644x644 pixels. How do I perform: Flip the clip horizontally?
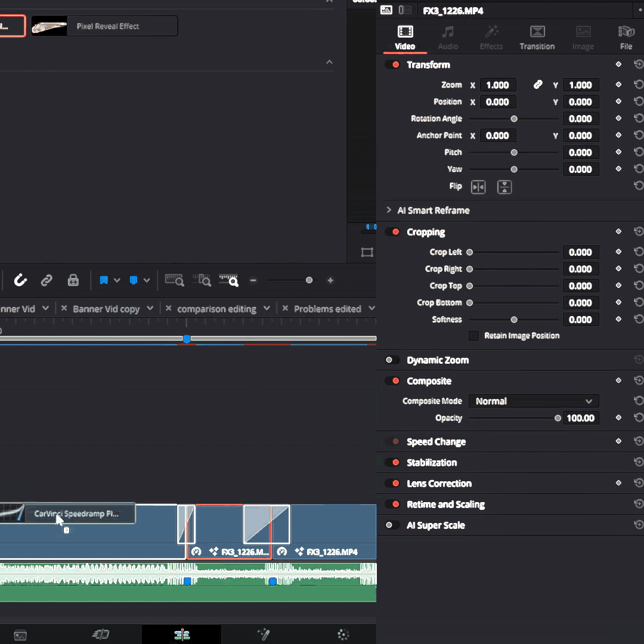(x=478, y=187)
